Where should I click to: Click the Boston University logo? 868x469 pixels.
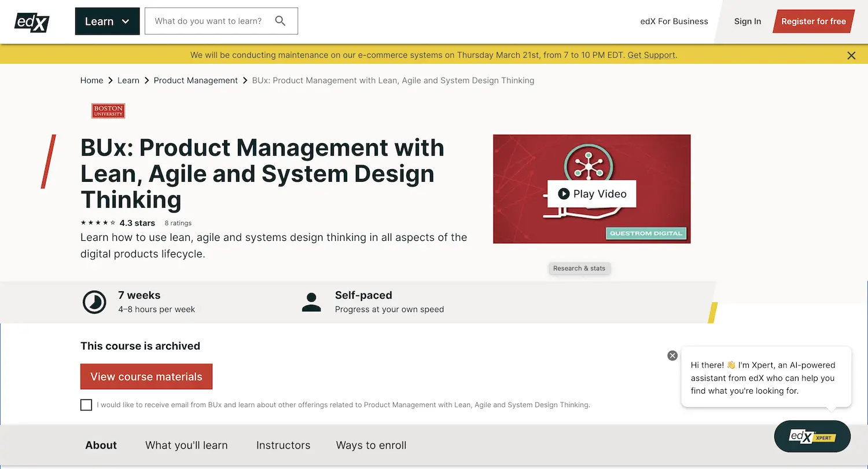[x=108, y=111]
